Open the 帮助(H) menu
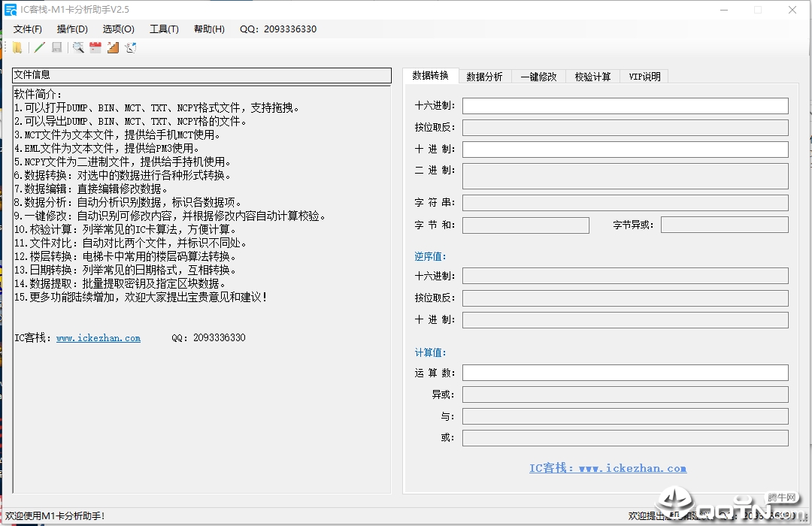812x526 pixels. (208, 29)
